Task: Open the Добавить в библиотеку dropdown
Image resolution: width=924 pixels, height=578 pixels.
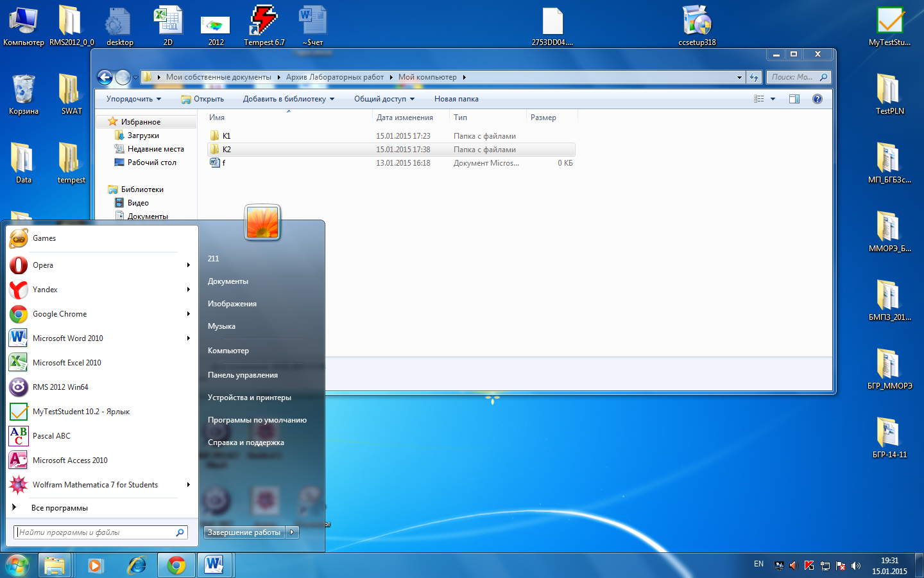Action: (x=289, y=99)
